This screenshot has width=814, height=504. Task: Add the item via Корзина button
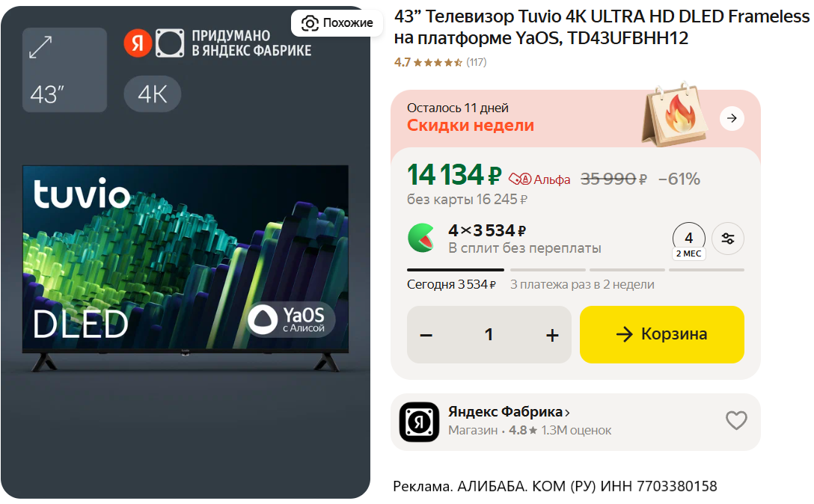coord(662,334)
